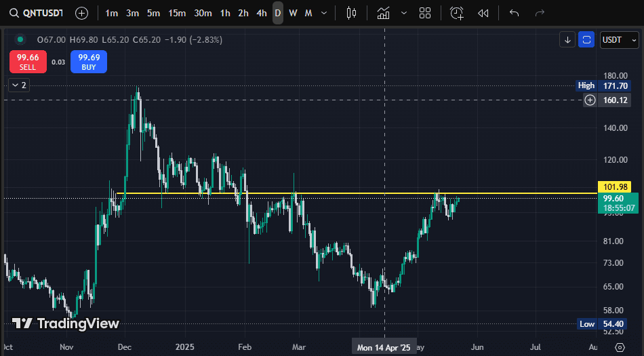The width and height of the screenshot is (644, 356).
Task: Add a symbol with the compare plus icon
Action: pyautogui.click(x=81, y=13)
